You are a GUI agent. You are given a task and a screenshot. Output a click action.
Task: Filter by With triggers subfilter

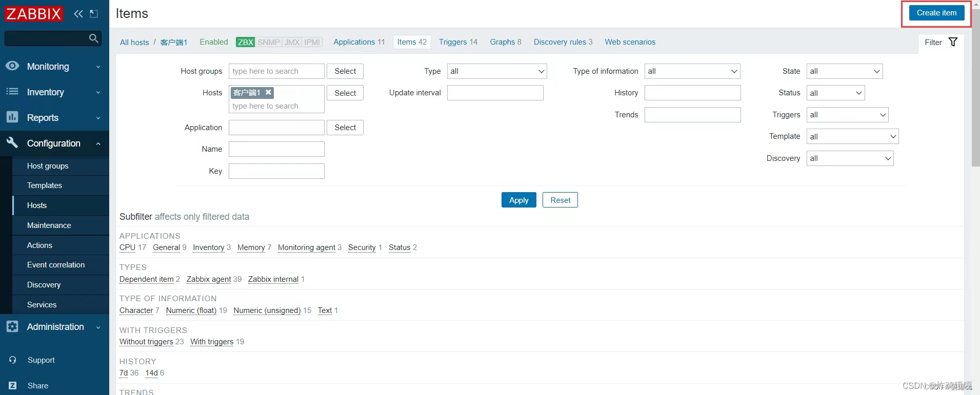(212, 342)
